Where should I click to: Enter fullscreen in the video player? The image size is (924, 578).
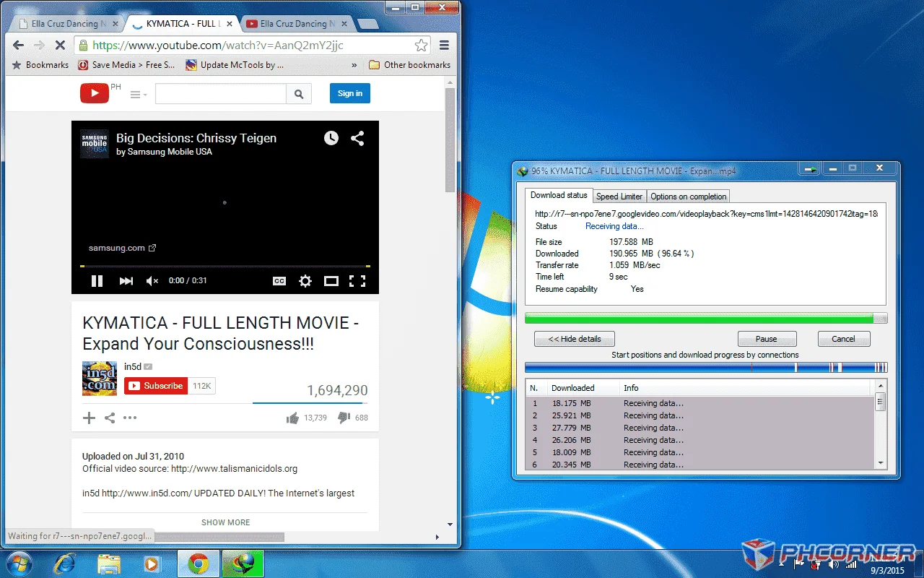[x=357, y=281]
